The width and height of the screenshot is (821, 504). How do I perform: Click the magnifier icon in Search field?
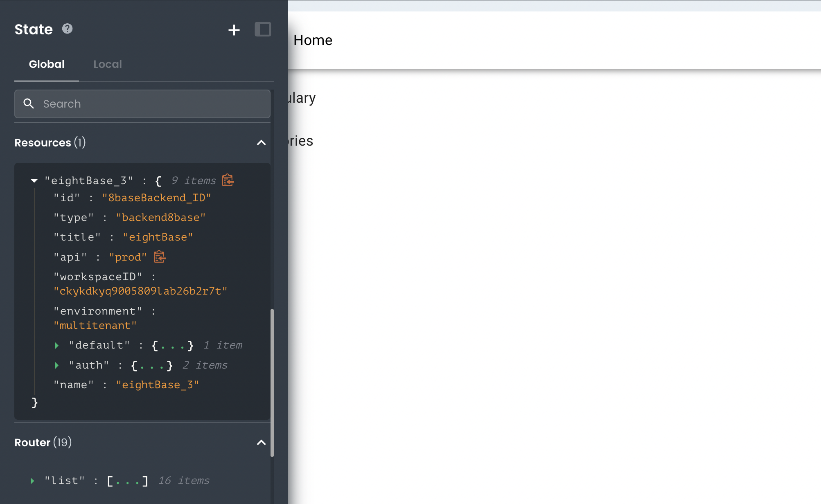tap(29, 104)
